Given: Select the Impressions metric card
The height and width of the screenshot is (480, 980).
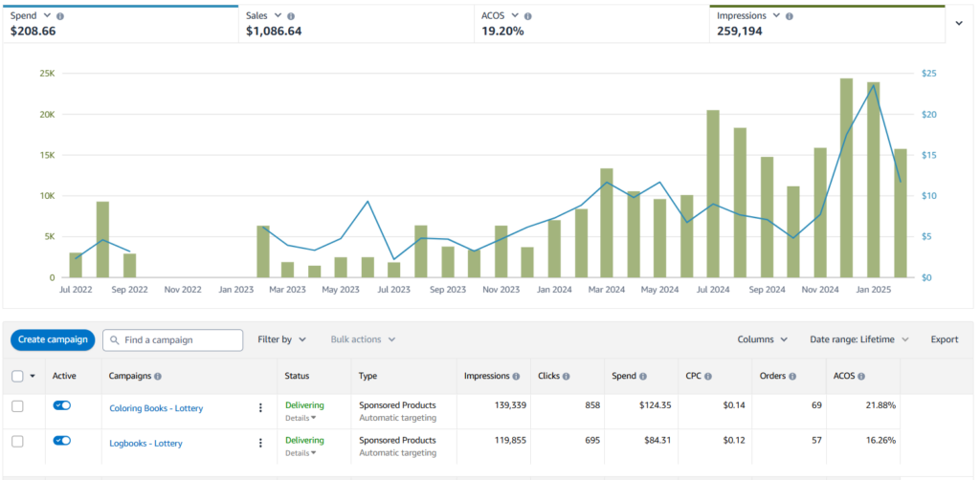Looking at the screenshot, I should click(828, 24).
